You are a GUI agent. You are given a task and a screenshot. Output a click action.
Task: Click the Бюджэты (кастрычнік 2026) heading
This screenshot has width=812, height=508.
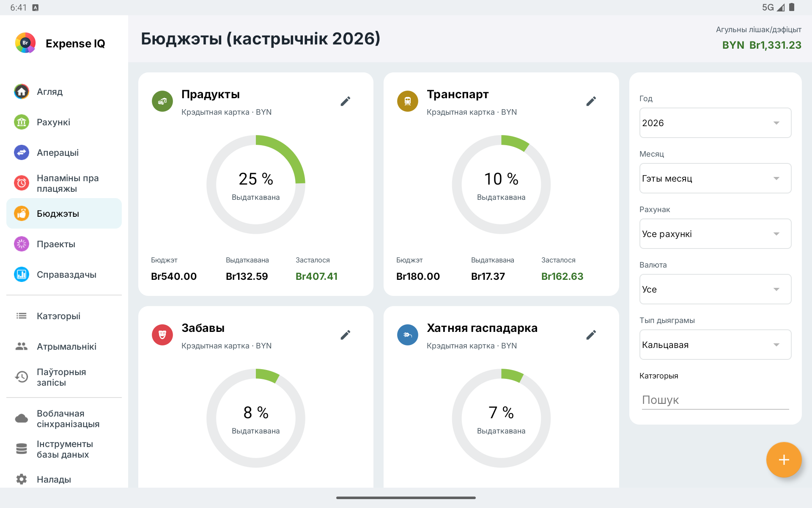pyautogui.click(x=261, y=39)
